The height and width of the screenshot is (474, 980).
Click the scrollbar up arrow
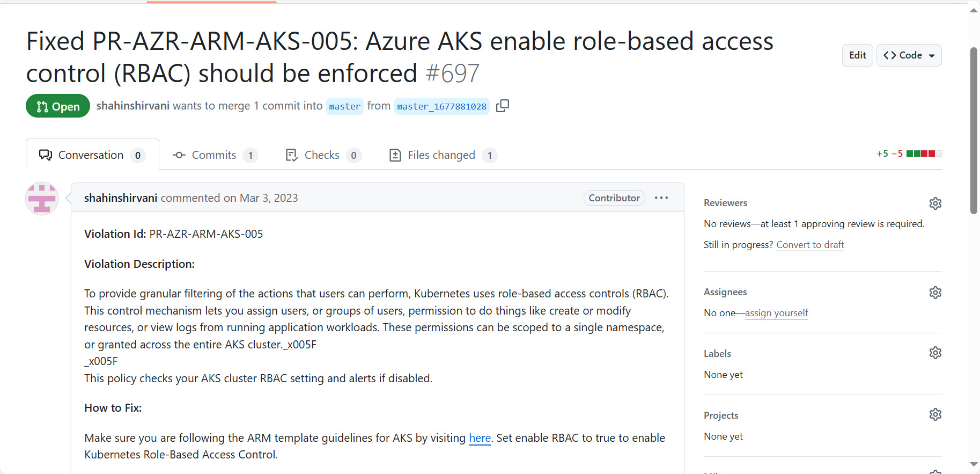(974, 10)
